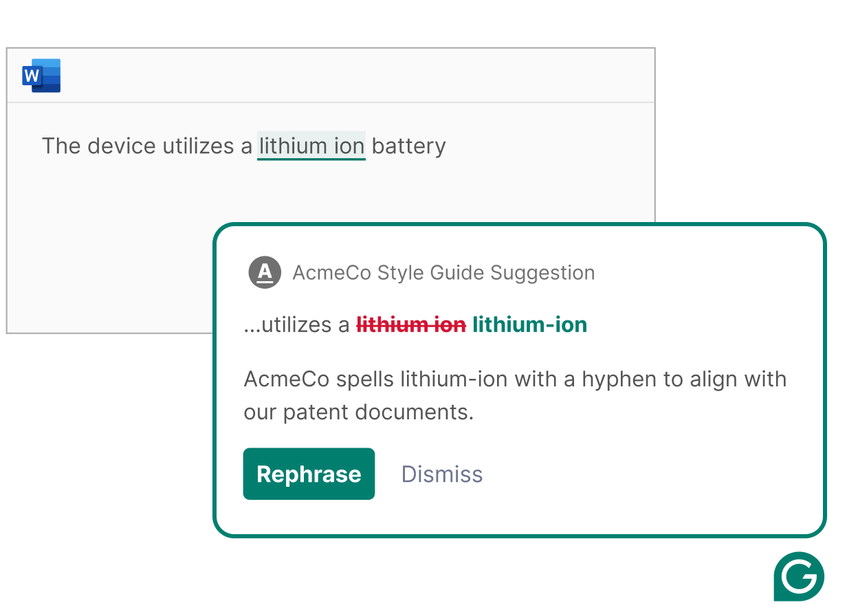Click the struck-through red "lithium ion" text
This screenshot has height=616, width=858.
pyautogui.click(x=411, y=324)
